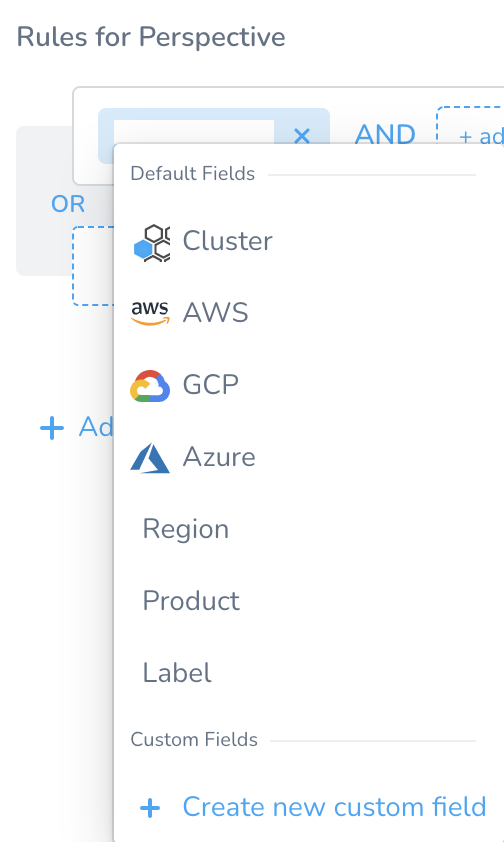Click the AND operator label
Viewport: 504px width, 842px height.
click(385, 134)
